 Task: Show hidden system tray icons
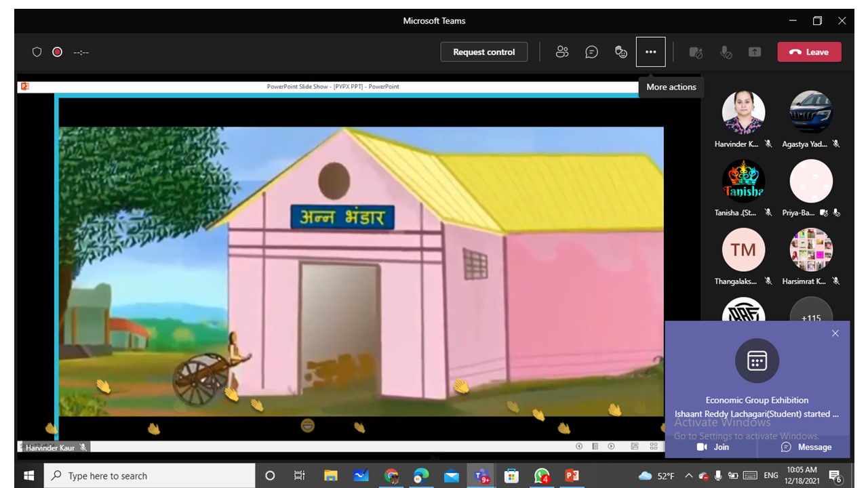point(689,476)
